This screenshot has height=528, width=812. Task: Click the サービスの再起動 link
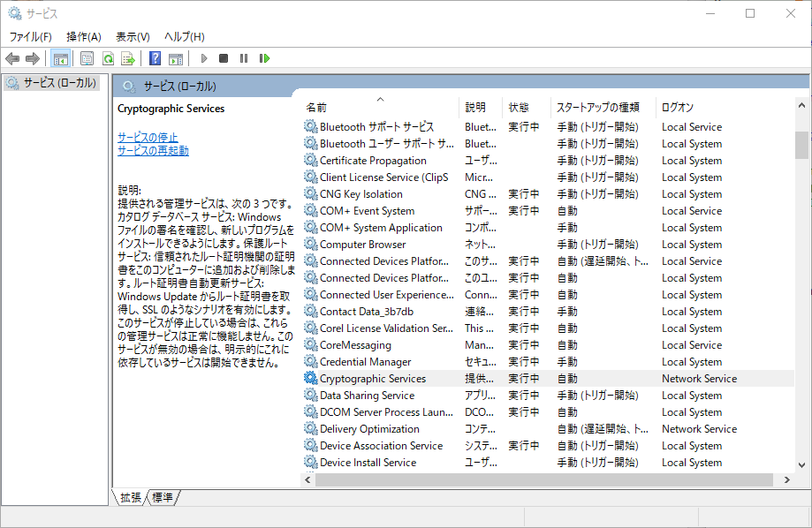(153, 151)
